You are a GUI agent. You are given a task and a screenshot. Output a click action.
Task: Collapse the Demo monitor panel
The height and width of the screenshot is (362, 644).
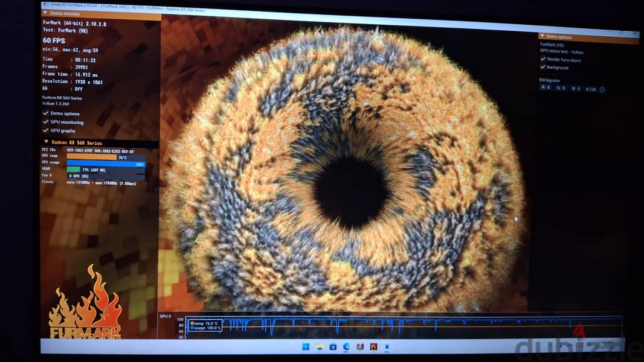[45, 13]
